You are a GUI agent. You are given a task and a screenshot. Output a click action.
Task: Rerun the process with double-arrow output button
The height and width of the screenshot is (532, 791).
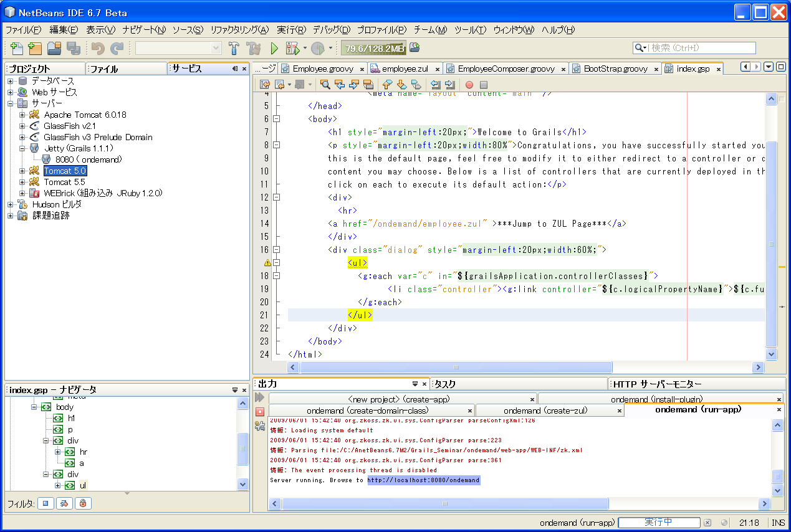click(260, 397)
